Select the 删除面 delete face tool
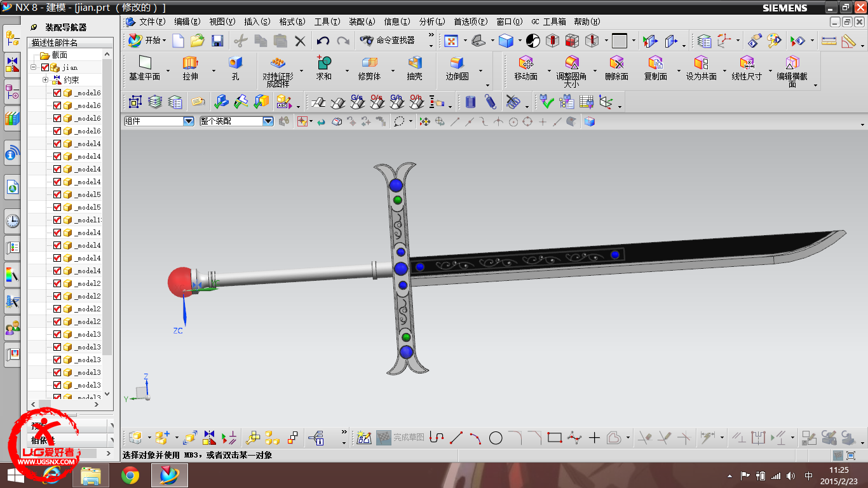The height and width of the screenshot is (488, 868). pos(616,69)
